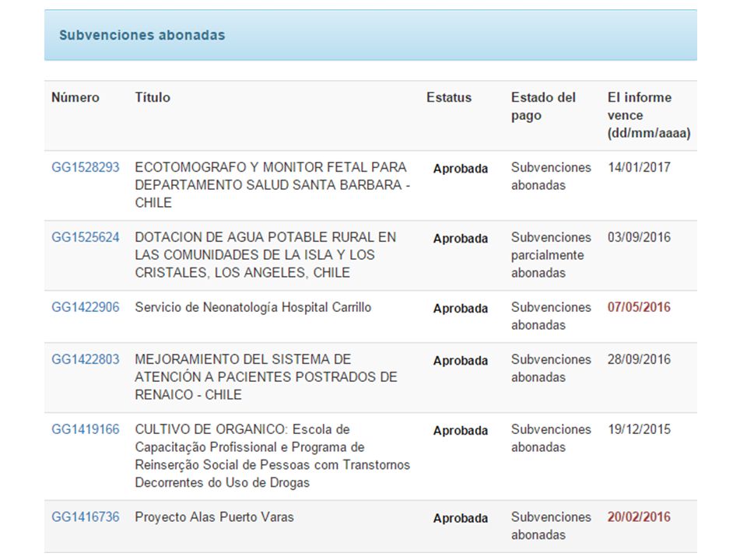This screenshot has height=560, width=747.
Task: Click 'Aprobada' status in GG1416736 row
Action: (x=460, y=518)
